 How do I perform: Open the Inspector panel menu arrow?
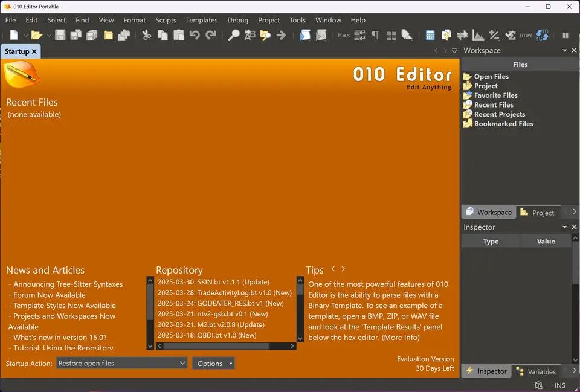click(564, 227)
